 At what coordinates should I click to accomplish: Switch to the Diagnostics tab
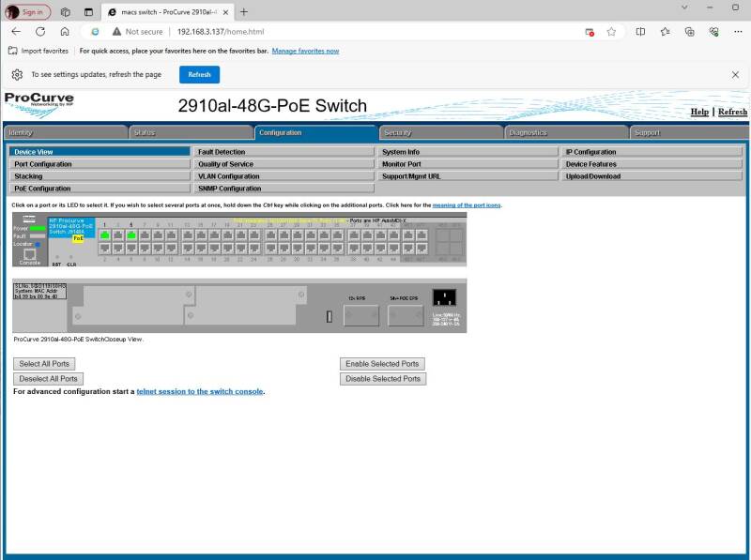click(566, 132)
